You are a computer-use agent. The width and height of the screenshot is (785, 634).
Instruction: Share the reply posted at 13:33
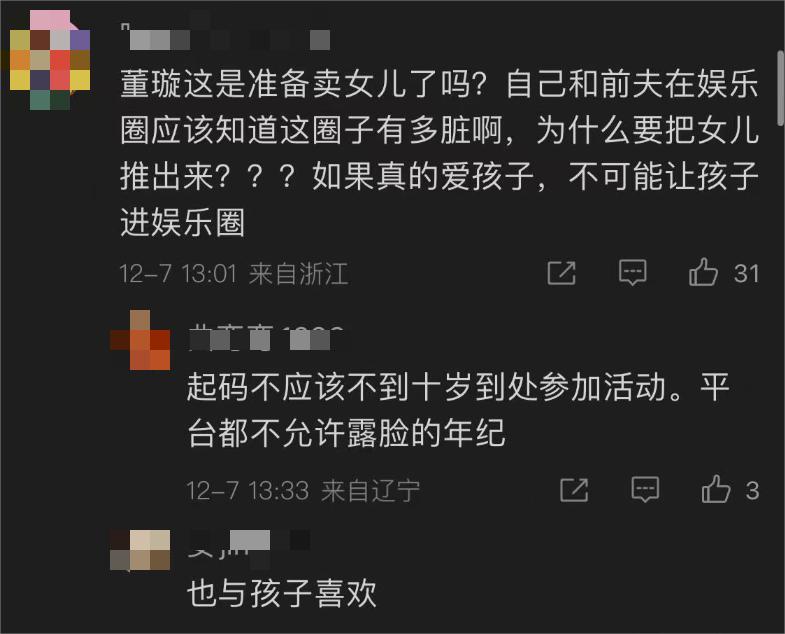(574, 489)
